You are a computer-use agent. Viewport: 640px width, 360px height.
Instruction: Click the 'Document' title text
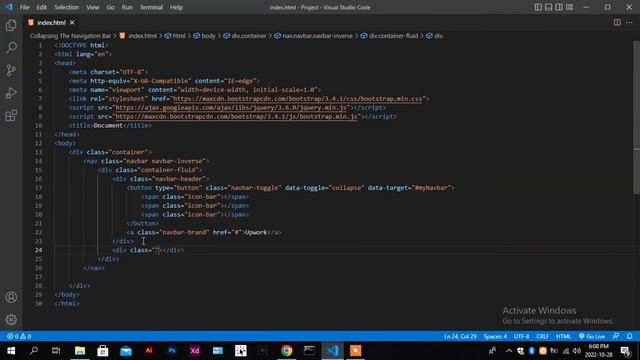click(x=108, y=126)
